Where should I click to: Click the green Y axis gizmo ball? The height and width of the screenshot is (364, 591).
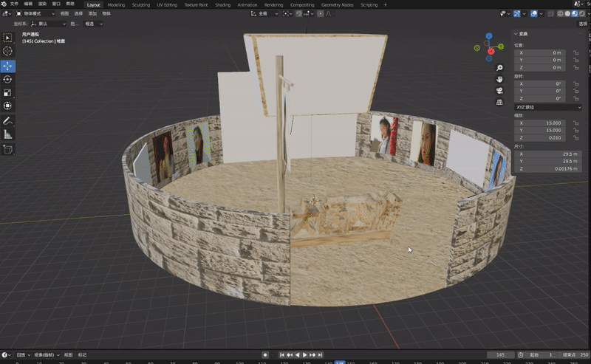tap(501, 47)
